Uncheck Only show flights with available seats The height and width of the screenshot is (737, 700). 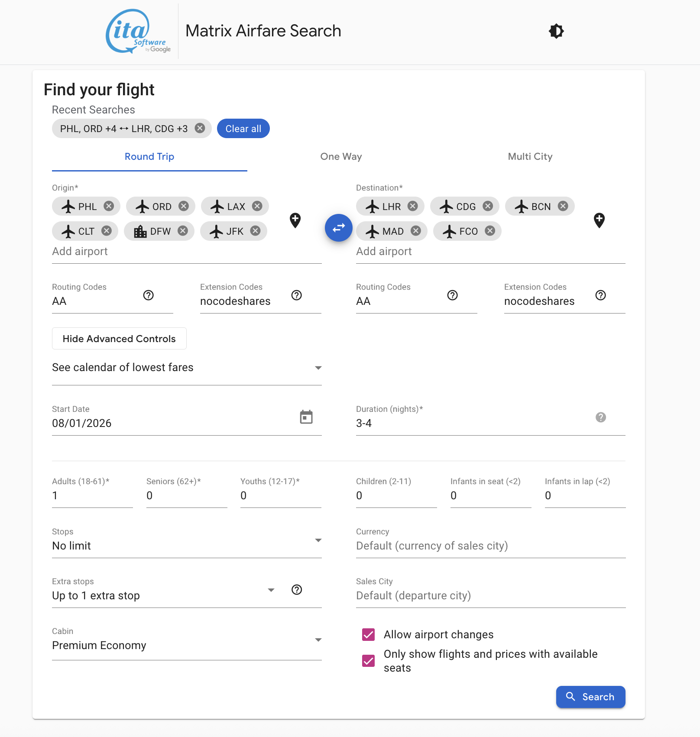pyautogui.click(x=369, y=661)
